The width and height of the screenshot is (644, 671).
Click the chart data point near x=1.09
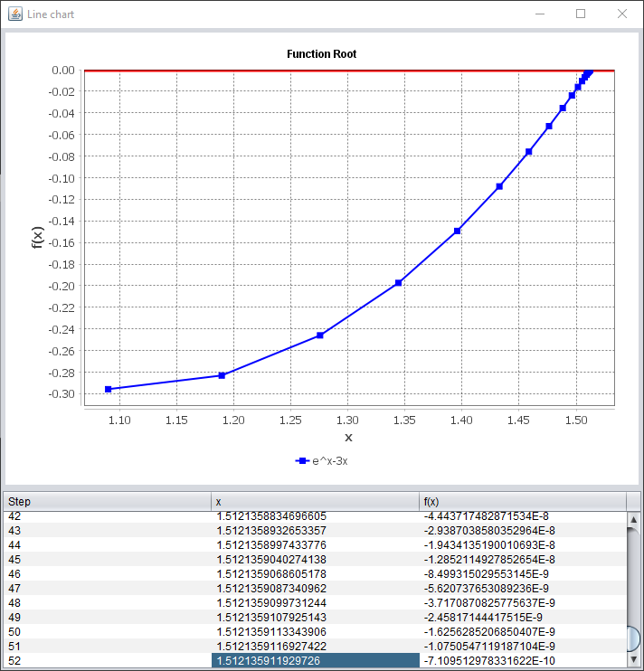pyautogui.click(x=109, y=389)
